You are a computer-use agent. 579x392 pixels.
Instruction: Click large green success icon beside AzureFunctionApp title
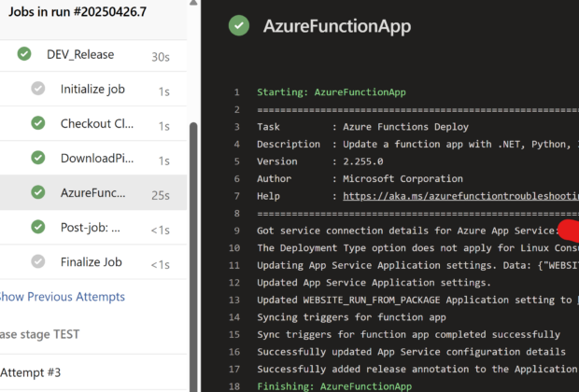(x=239, y=25)
